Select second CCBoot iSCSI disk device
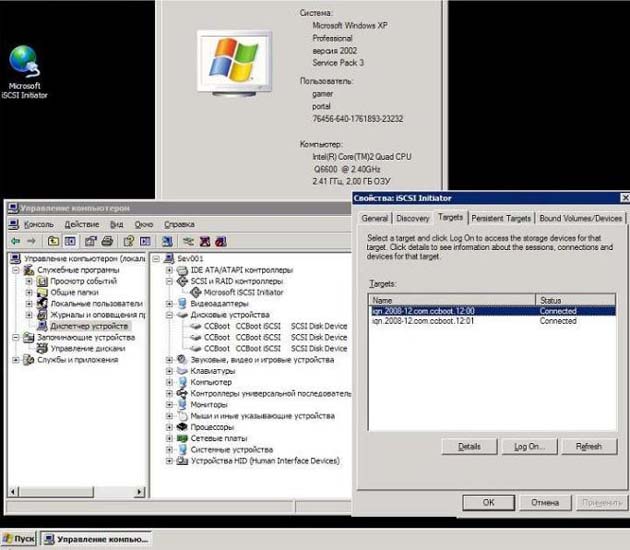 276,337
